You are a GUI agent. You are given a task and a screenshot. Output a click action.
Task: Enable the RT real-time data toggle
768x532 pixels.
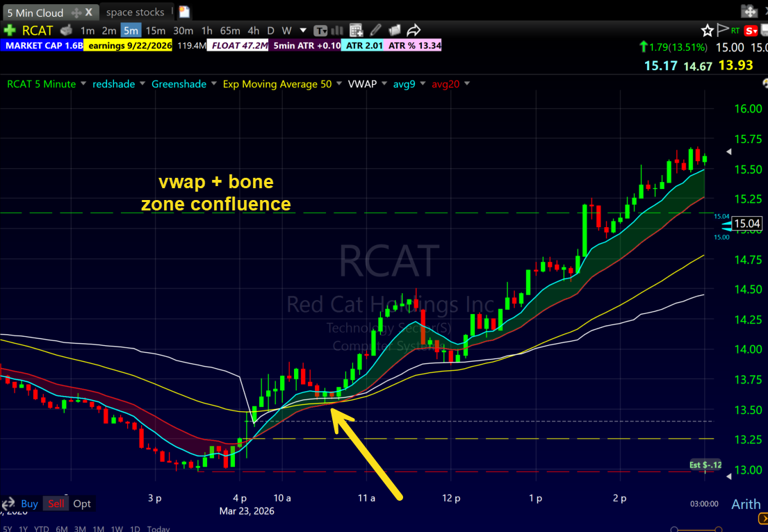pos(735,31)
